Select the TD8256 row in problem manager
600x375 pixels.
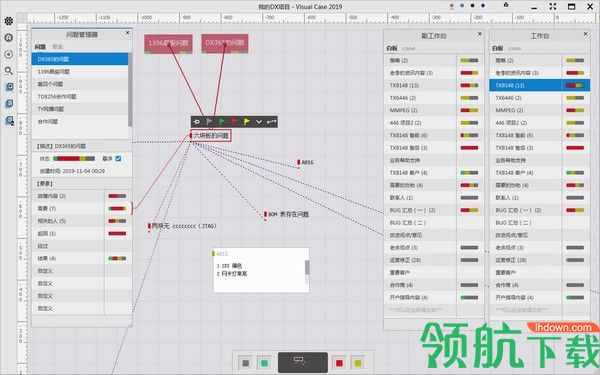click(80, 96)
